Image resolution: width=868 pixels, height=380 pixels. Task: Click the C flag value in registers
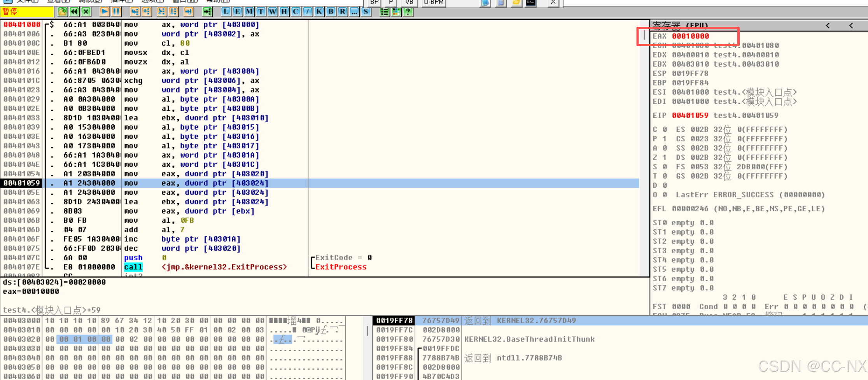[x=665, y=129]
